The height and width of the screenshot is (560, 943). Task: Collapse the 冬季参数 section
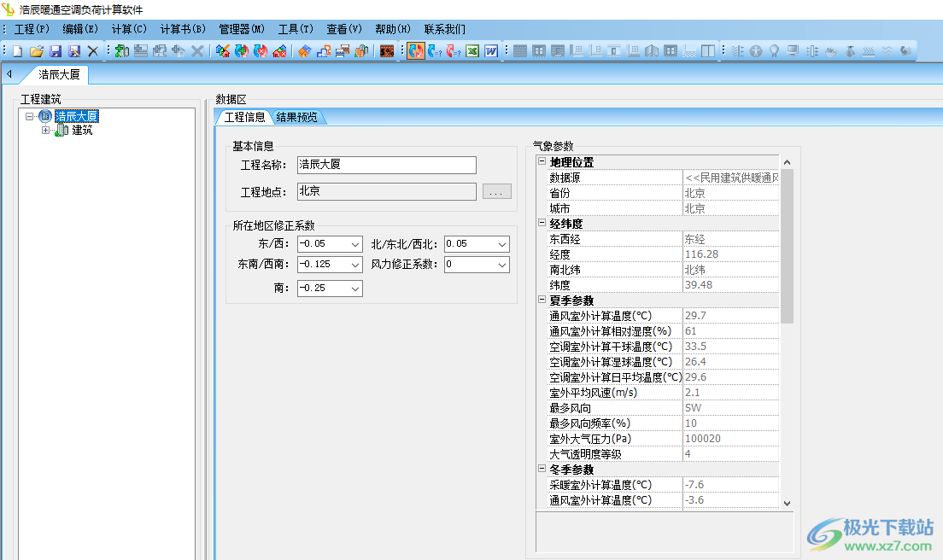[542, 468]
